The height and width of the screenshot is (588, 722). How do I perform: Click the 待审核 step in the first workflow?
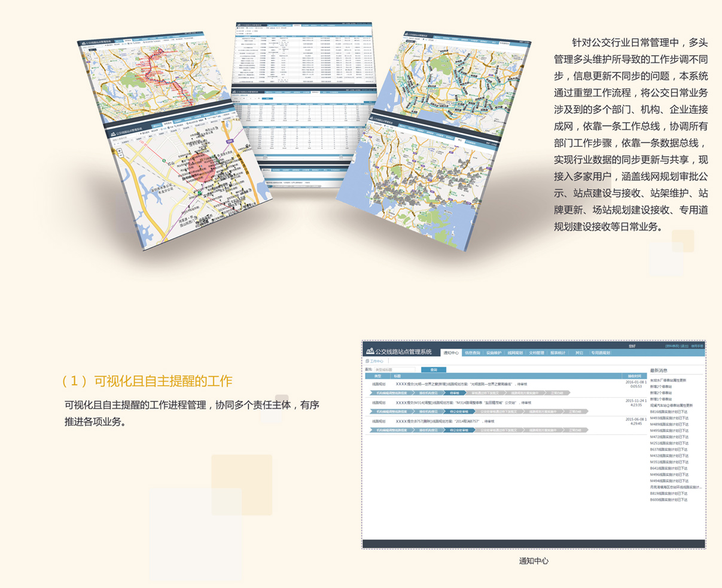click(455, 393)
